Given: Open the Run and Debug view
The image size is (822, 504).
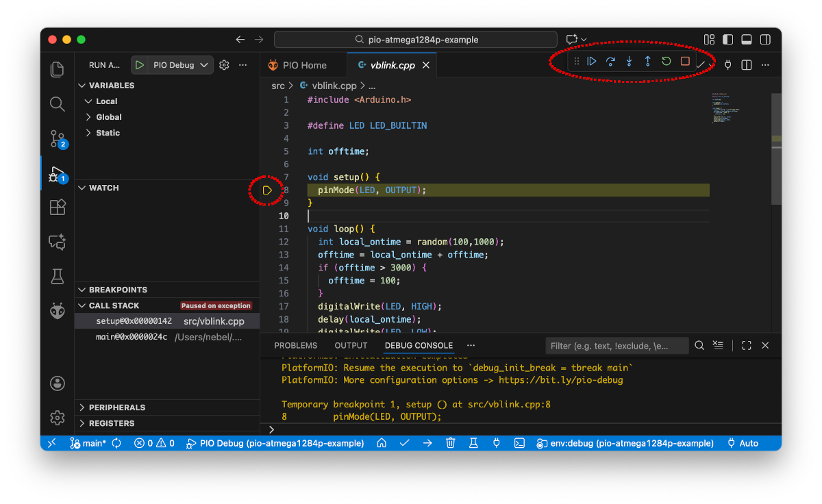Looking at the screenshot, I should [x=58, y=175].
